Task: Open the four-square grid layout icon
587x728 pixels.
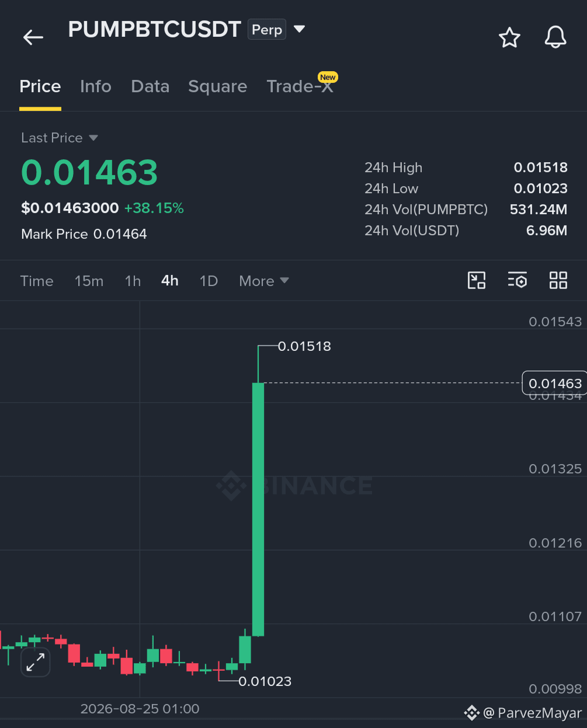Action: [x=558, y=280]
